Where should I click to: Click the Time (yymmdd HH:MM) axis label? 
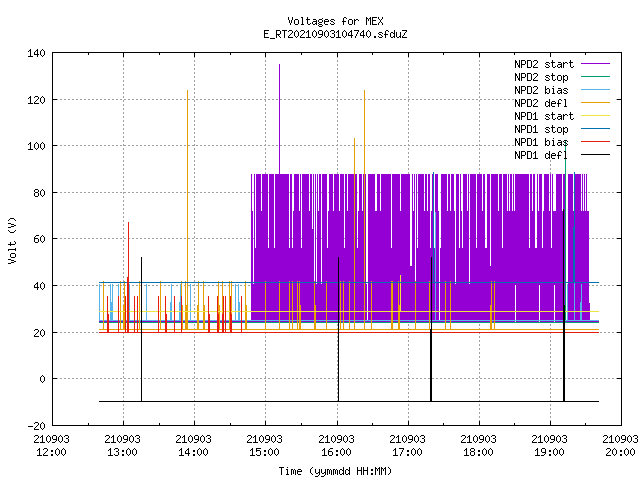coord(336,471)
